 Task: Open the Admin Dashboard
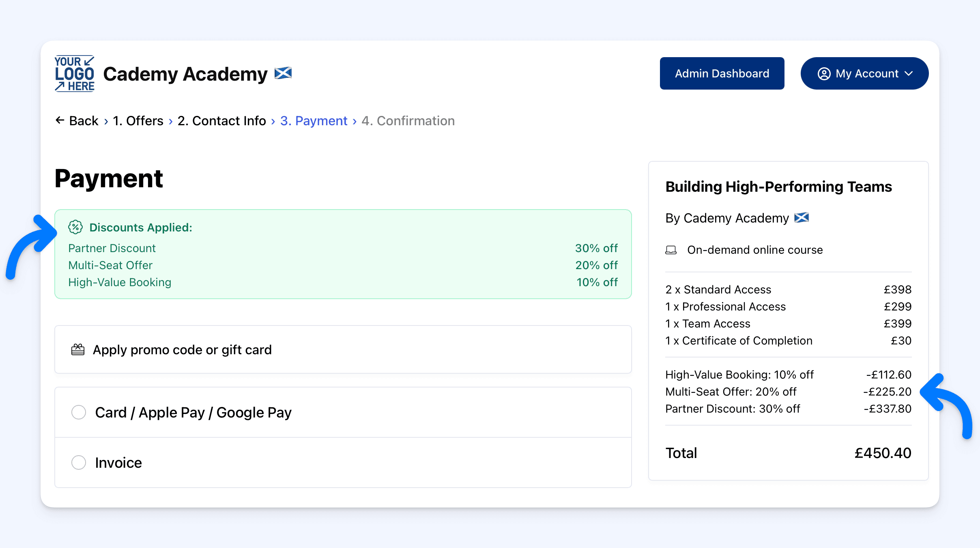click(x=722, y=73)
